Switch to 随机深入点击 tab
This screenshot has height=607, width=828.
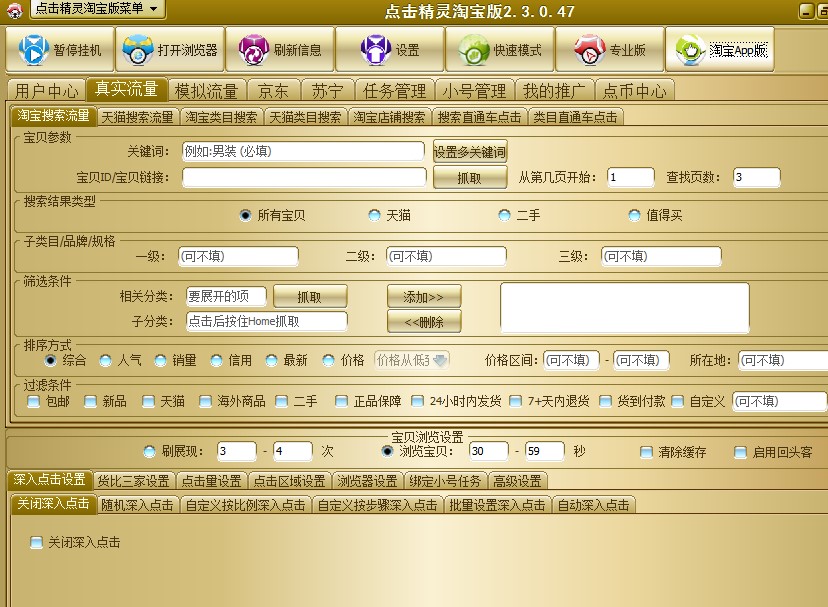coord(137,506)
